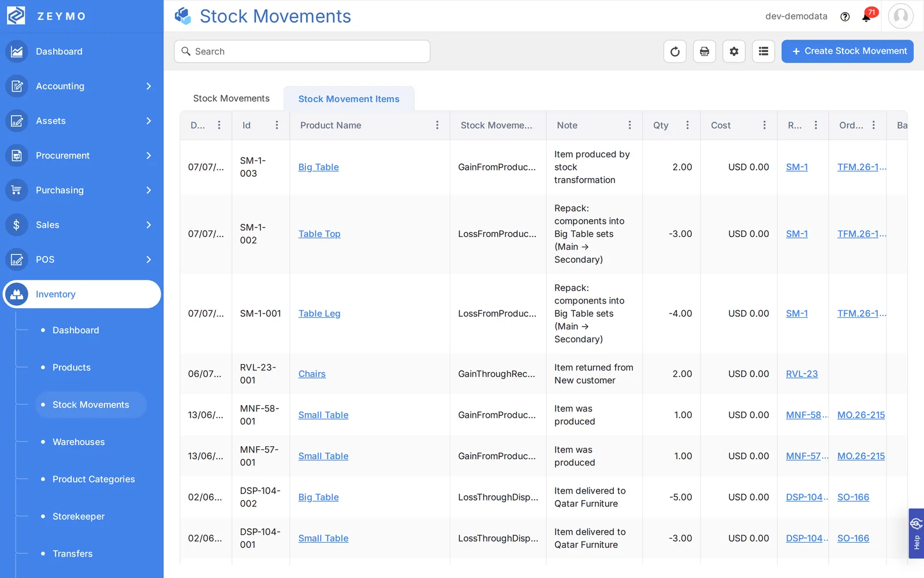Open the Storekeeper submenu item

coord(79,517)
